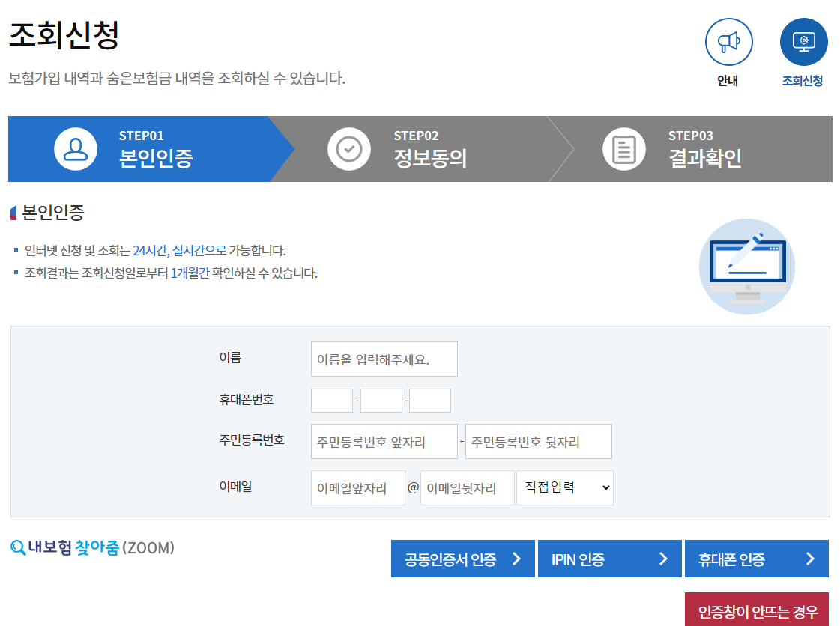Click the 본인인증 section heading
This screenshot has height=626, width=840.
[x=53, y=213]
